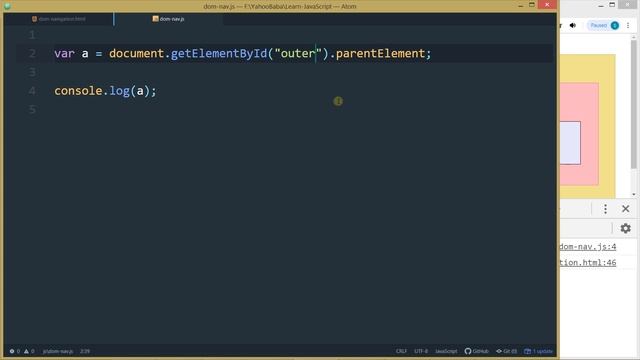Change grammar from JavaScript in status bar

446,351
